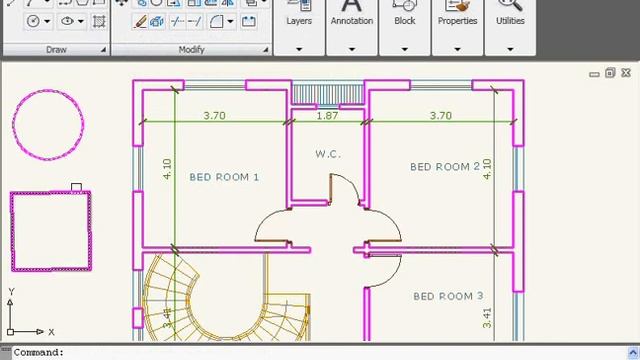Minimize the drawing window
640x360 pixels.
(595, 73)
